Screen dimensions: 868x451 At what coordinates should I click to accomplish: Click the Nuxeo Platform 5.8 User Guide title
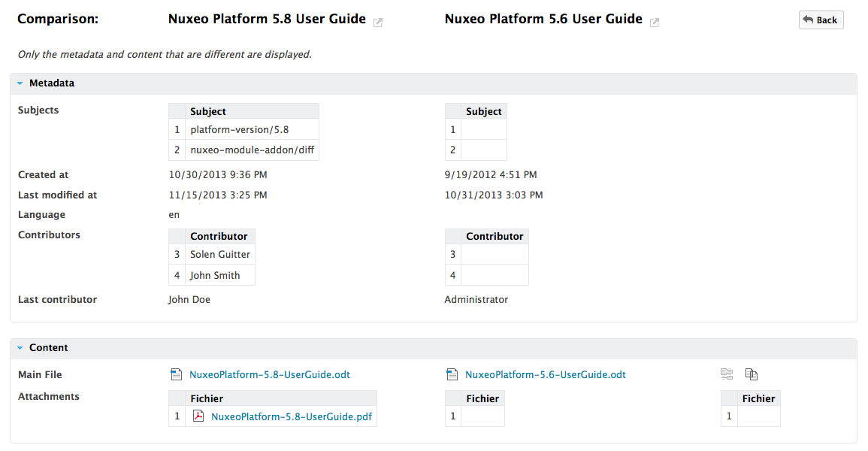(x=267, y=19)
